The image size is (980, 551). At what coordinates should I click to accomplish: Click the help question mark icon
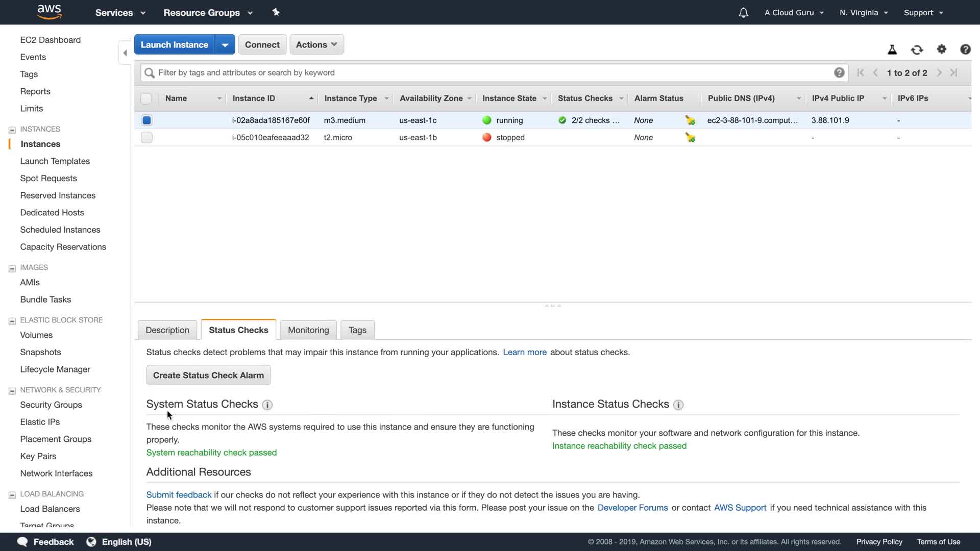tap(965, 49)
